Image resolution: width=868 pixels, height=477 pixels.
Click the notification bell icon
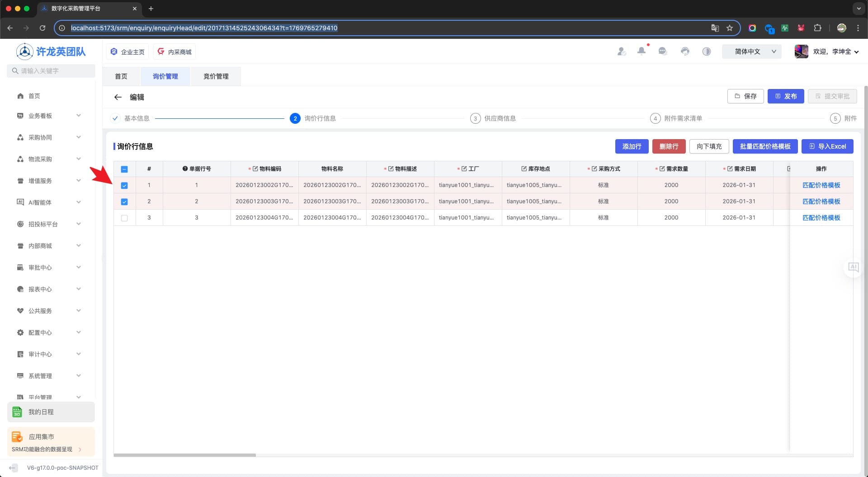point(641,51)
